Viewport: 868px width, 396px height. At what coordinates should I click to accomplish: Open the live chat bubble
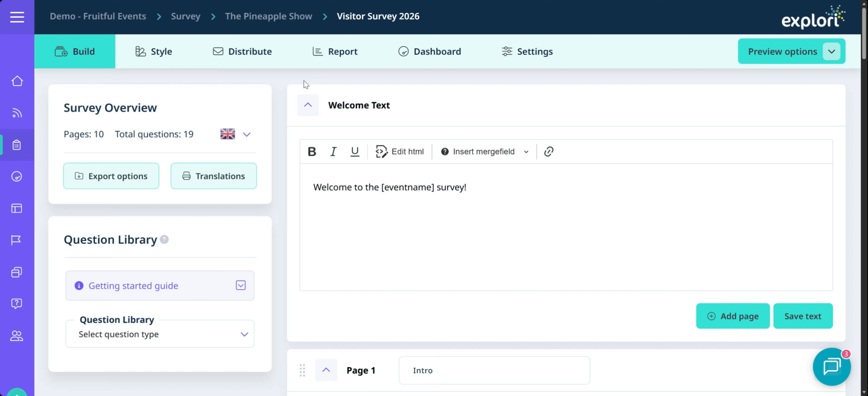pyautogui.click(x=831, y=366)
